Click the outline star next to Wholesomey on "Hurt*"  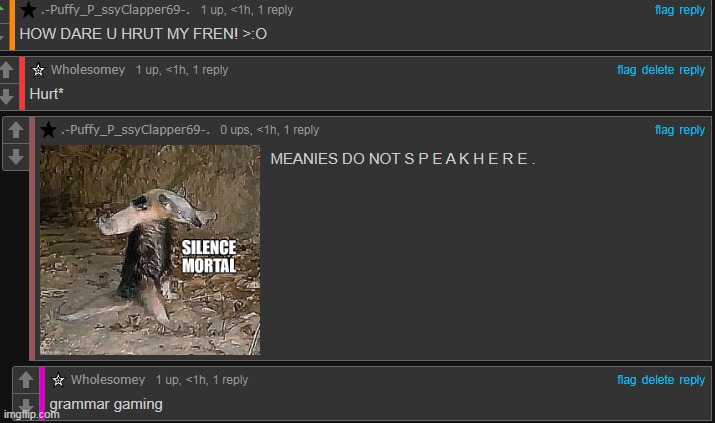click(x=38, y=70)
